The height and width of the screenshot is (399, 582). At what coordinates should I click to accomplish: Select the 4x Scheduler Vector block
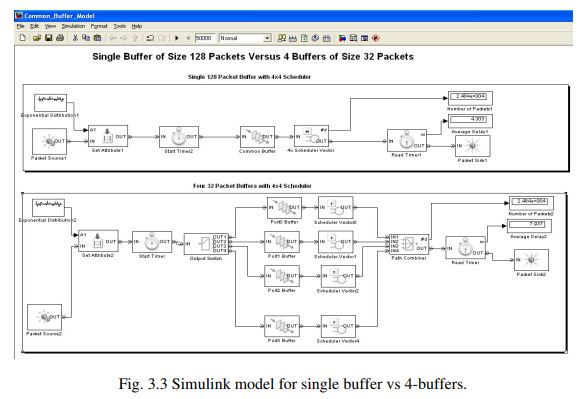coord(311,136)
